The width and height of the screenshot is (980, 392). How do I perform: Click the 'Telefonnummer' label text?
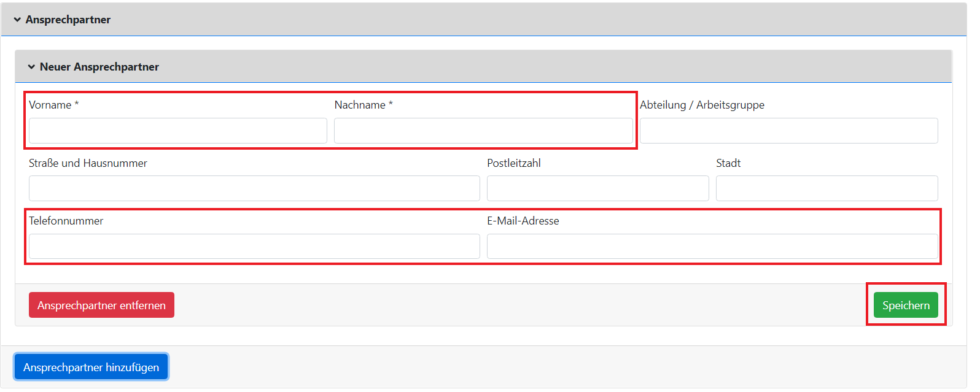click(x=66, y=221)
